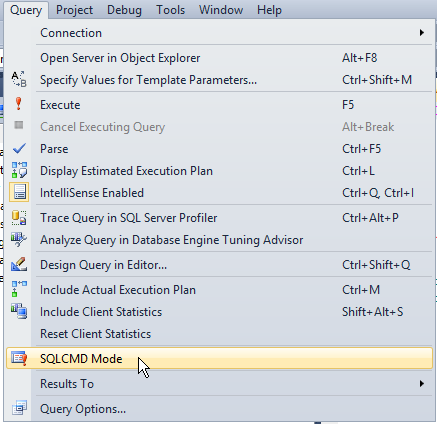Open the Window menu
The height and width of the screenshot is (424, 437).
221,10
